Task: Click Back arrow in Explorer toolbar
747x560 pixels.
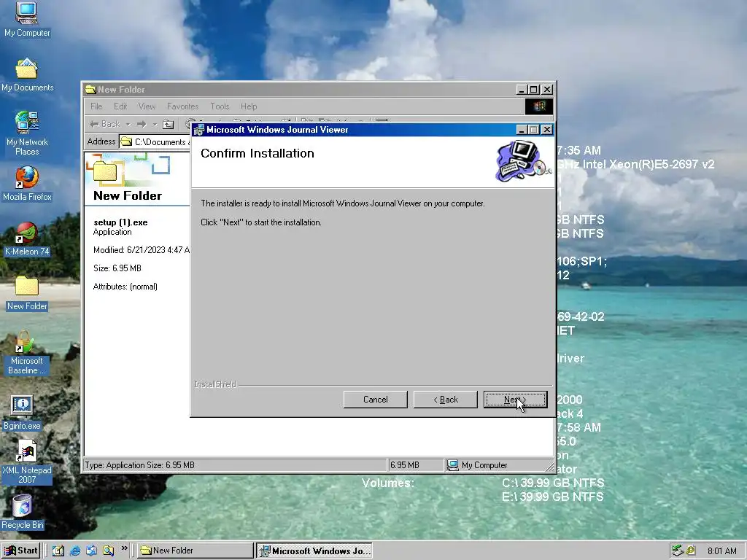Action: (105, 124)
